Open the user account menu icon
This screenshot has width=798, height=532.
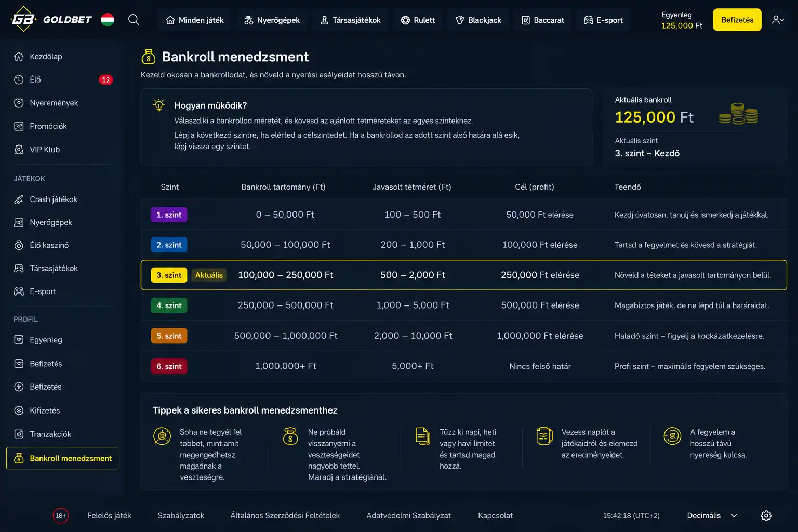pos(778,20)
